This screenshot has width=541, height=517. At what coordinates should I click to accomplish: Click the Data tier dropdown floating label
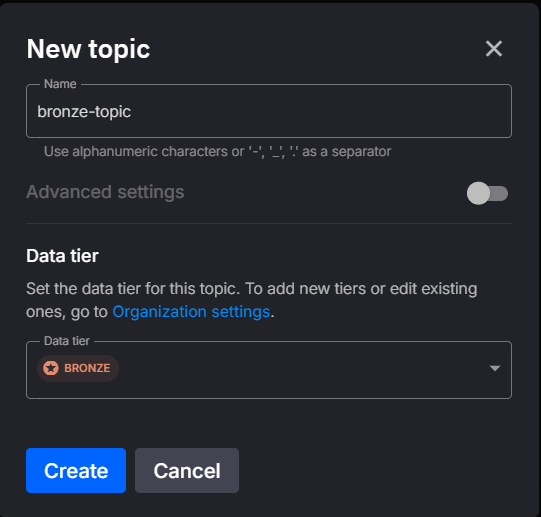pos(67,341)
